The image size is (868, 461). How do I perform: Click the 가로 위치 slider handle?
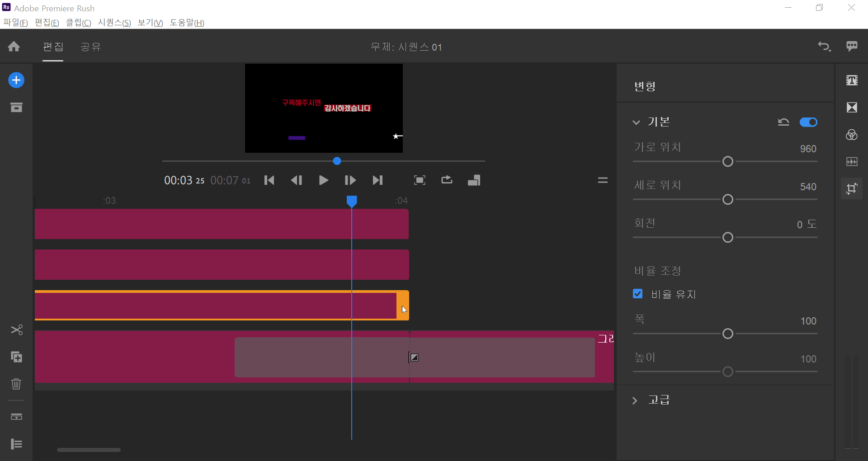728,161
